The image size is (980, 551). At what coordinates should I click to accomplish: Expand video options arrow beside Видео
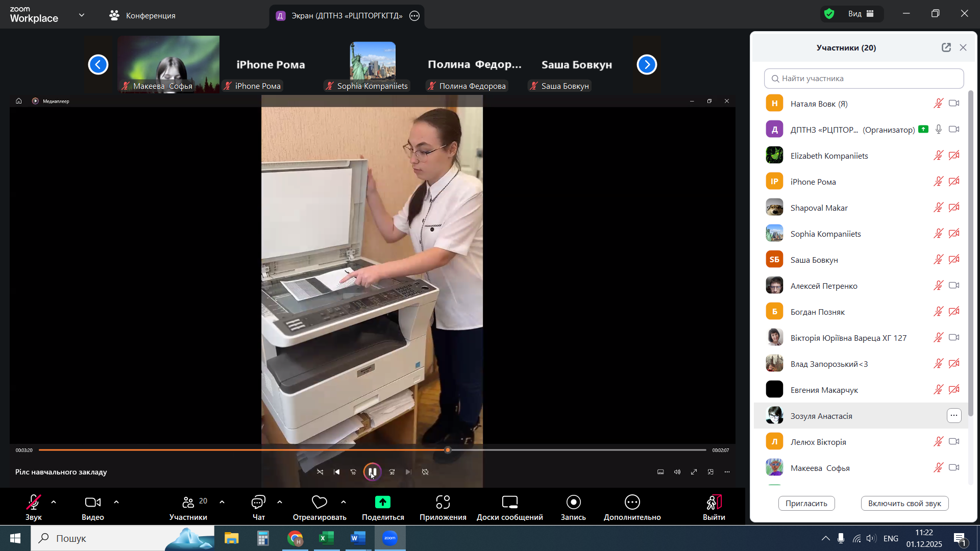coord(116,502)
